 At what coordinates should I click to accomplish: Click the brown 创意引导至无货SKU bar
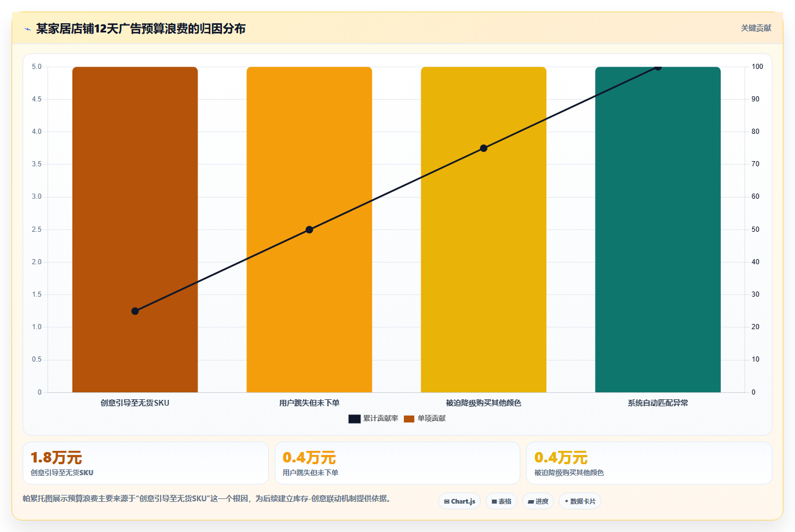135,229
